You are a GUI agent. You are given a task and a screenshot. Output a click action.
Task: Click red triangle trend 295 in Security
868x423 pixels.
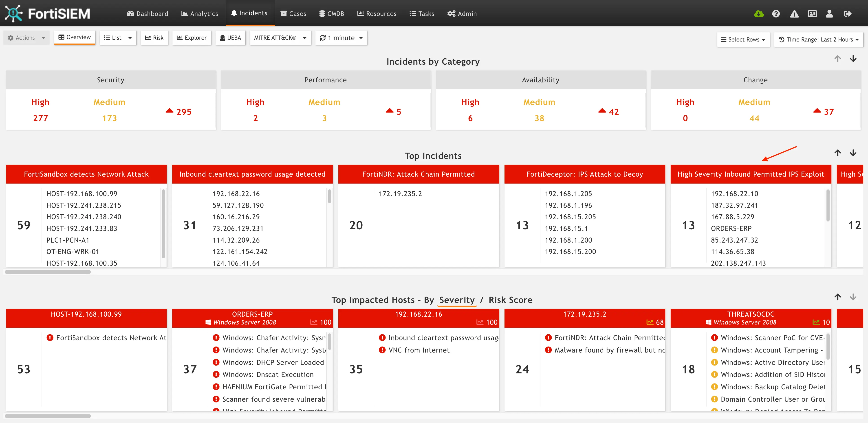170,110
